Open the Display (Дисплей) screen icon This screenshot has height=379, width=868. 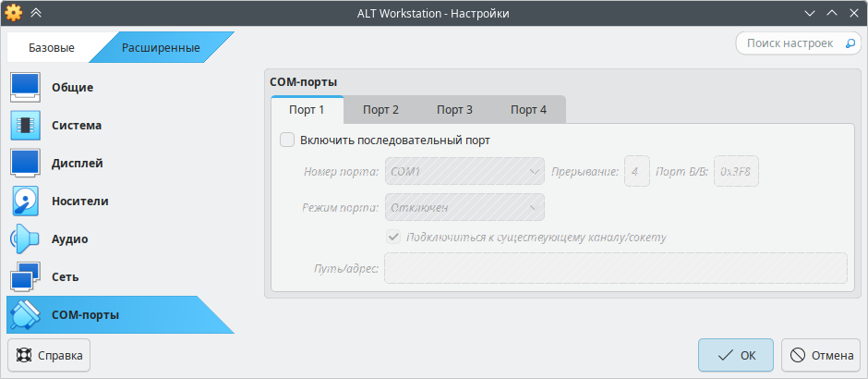pos(25,164)
